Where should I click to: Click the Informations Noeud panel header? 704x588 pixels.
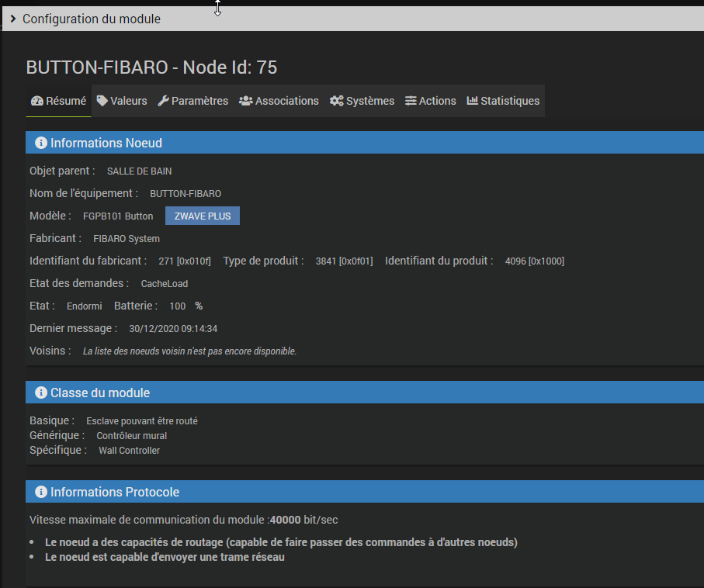click(x=365, y=143)
